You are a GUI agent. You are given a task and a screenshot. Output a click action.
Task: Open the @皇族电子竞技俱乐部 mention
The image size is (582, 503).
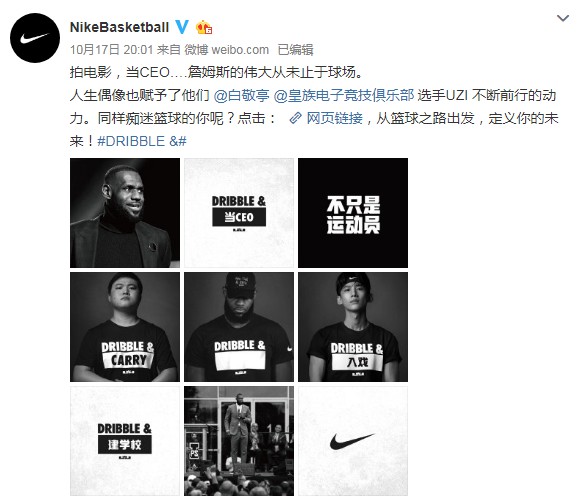(x=344, y=95)
